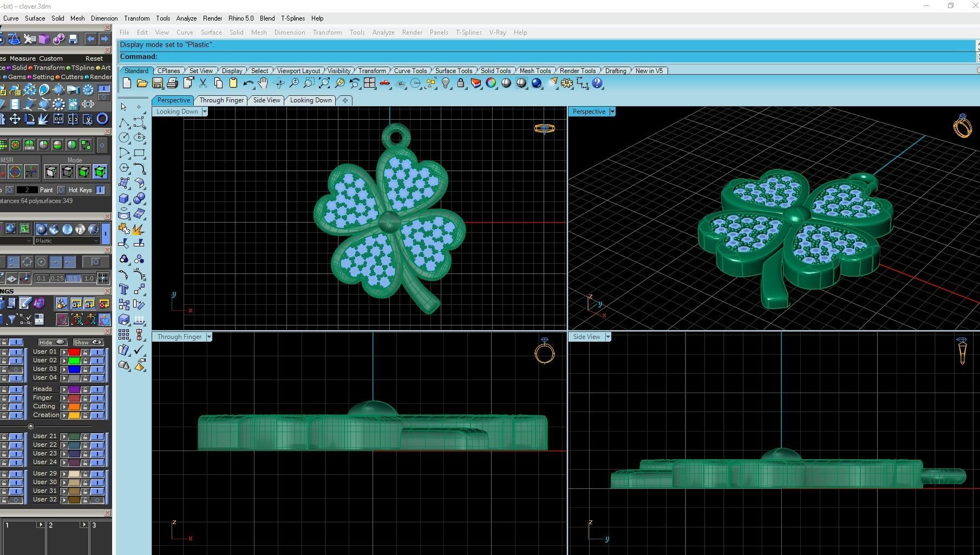Expand the User 02 layer arrow
This screenshot has height=555, width=980.
tap(64, 361)
